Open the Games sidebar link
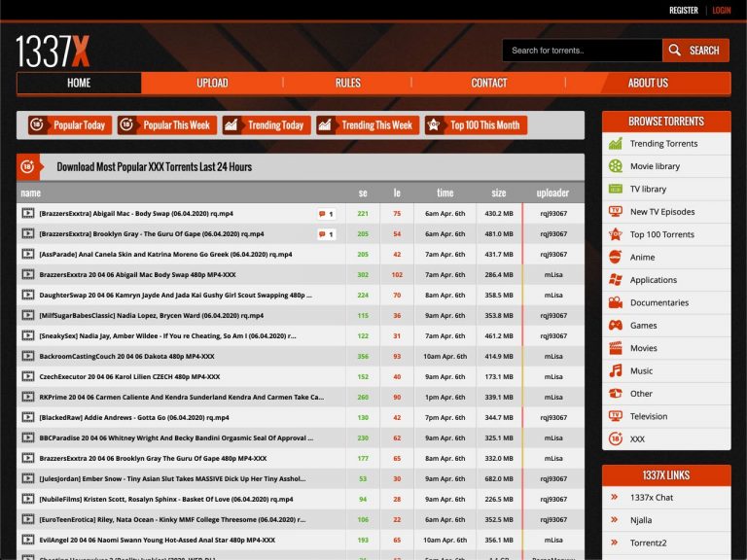The height and width of the screenshot is (560, 747). pyautogui.click(x=643, y=326)
